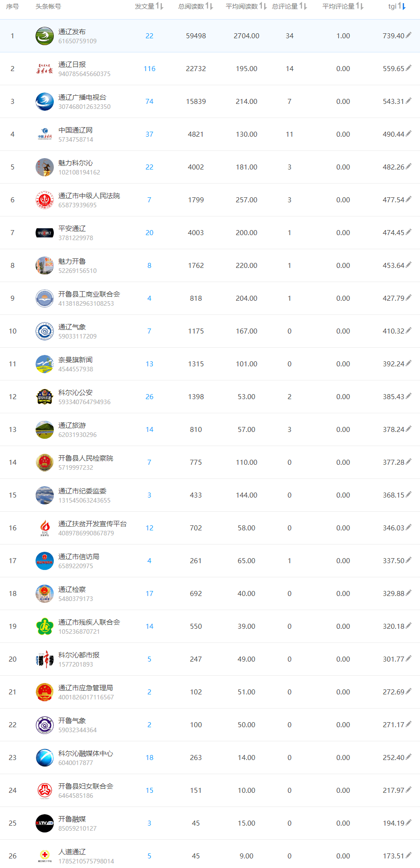Click the edit pencil for 平安通辽

pyautogui.click(x=409, y=232)
